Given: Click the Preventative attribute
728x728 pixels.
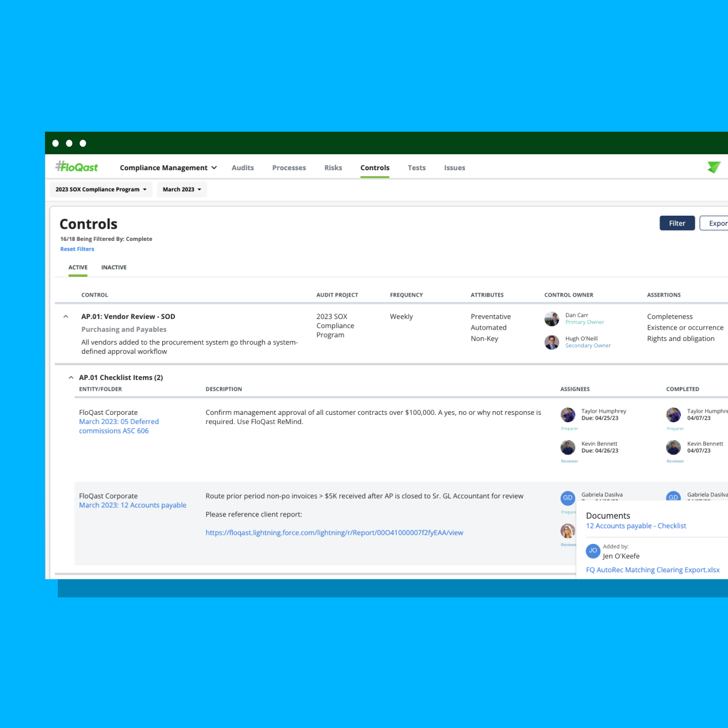Looking at the screenshot, I should 491,316.
